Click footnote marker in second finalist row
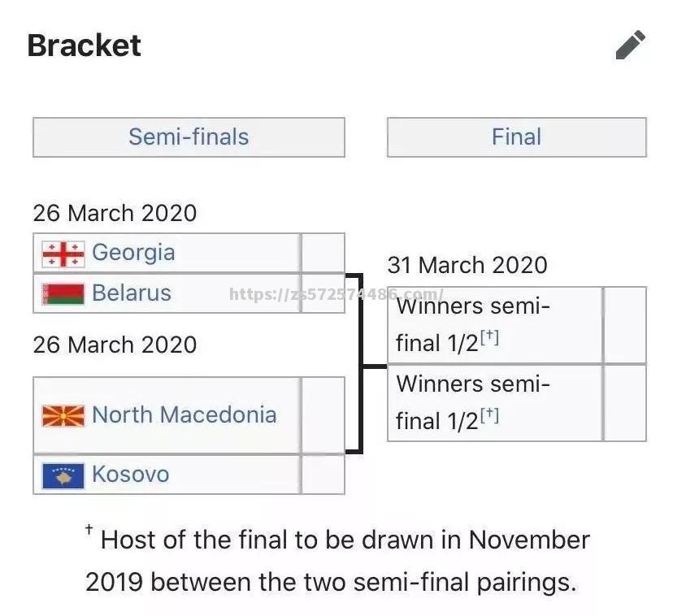Image resolution: width=673 pixels, height=616 pixels. [490, 414]
